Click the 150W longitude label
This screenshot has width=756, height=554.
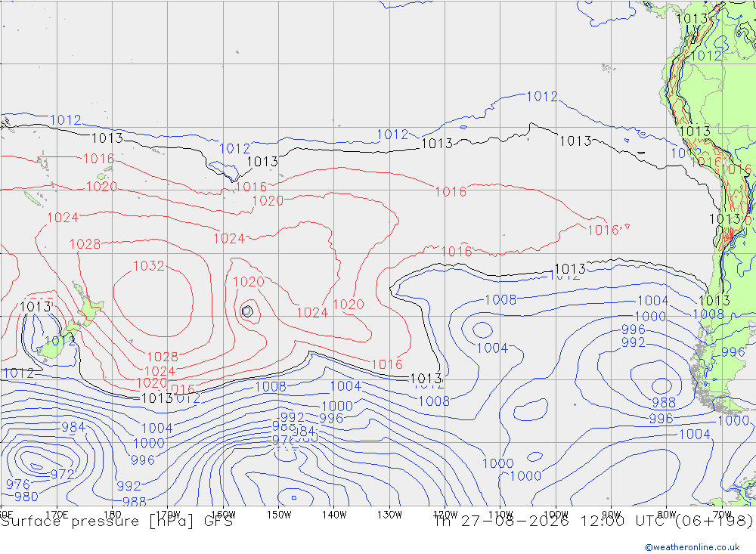click(x=279, y=515)
